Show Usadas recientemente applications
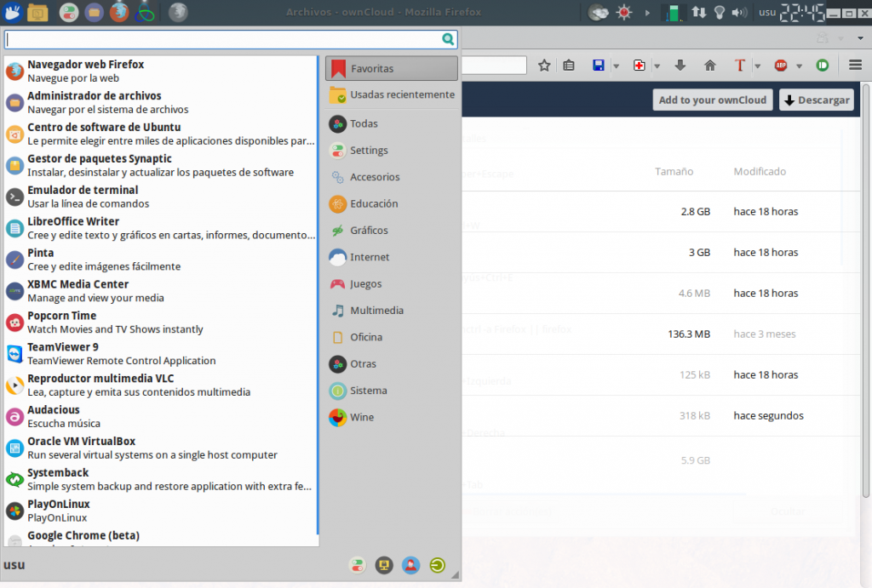Screen dimensions: 872x588 coord(392,95)
